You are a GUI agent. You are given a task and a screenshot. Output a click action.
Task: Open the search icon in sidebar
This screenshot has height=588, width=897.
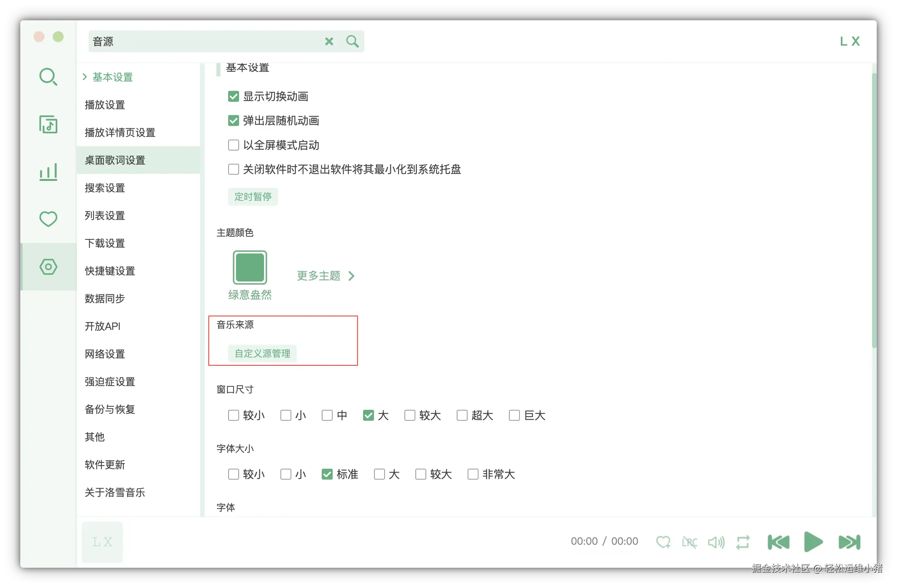(48, 76)
